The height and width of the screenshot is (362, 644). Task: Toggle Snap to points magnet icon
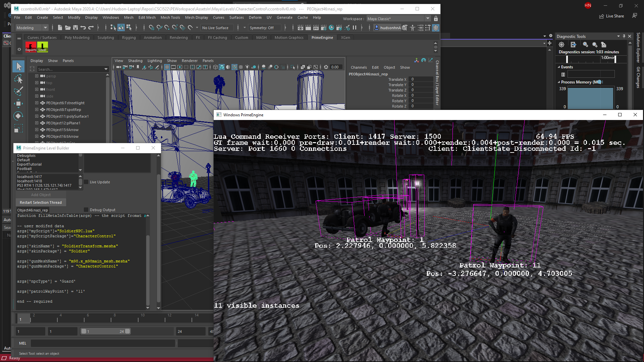coord(167,28)
